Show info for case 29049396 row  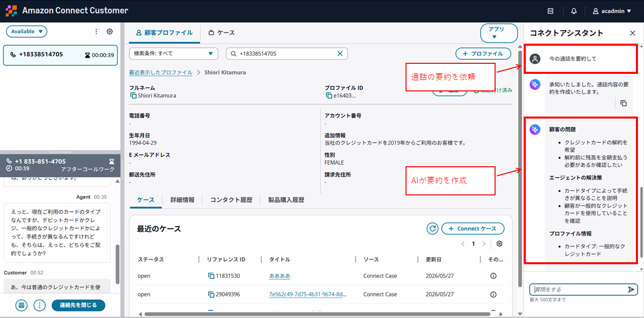pos(493,294)
